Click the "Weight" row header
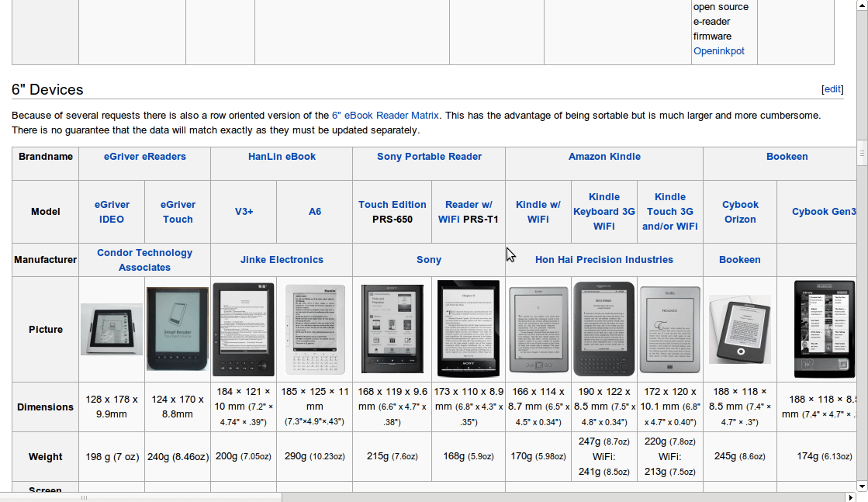 [46, 457]
